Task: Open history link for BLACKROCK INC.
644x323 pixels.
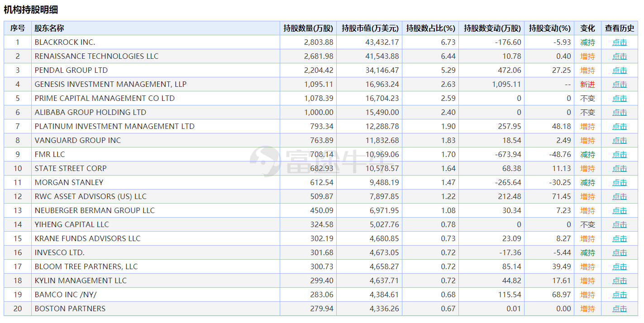Action: click(x=620, y=43)
